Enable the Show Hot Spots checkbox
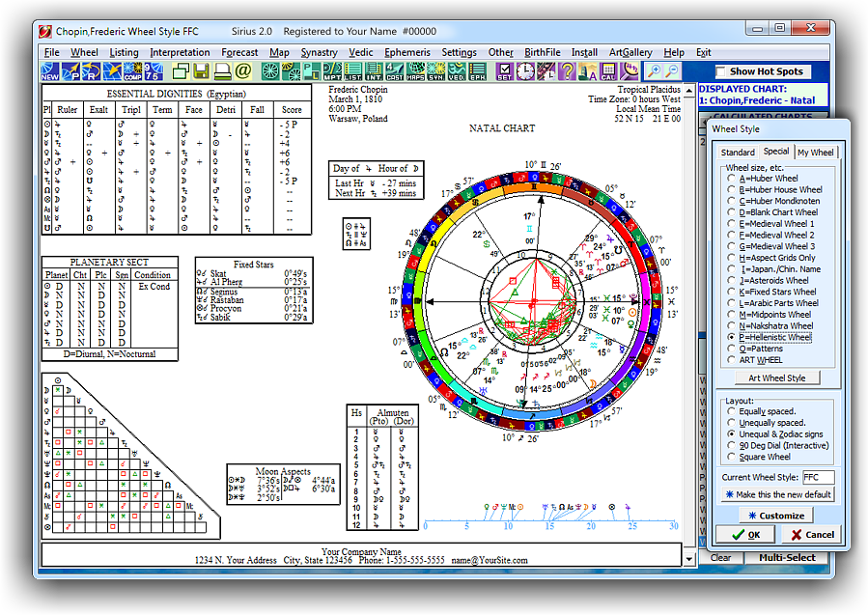Image resolution: width=868 pixels, height=615 pixels. pyautogui.click(x=719, y=70)
